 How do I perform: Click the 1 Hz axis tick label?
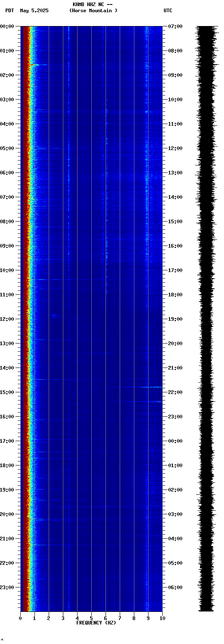(x=34, y=618)
